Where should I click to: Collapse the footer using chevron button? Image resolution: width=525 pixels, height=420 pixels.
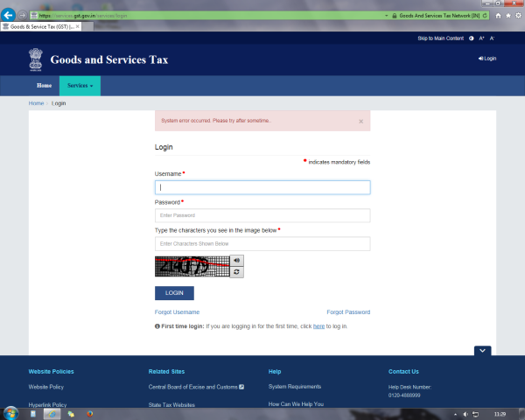point(484,351)
